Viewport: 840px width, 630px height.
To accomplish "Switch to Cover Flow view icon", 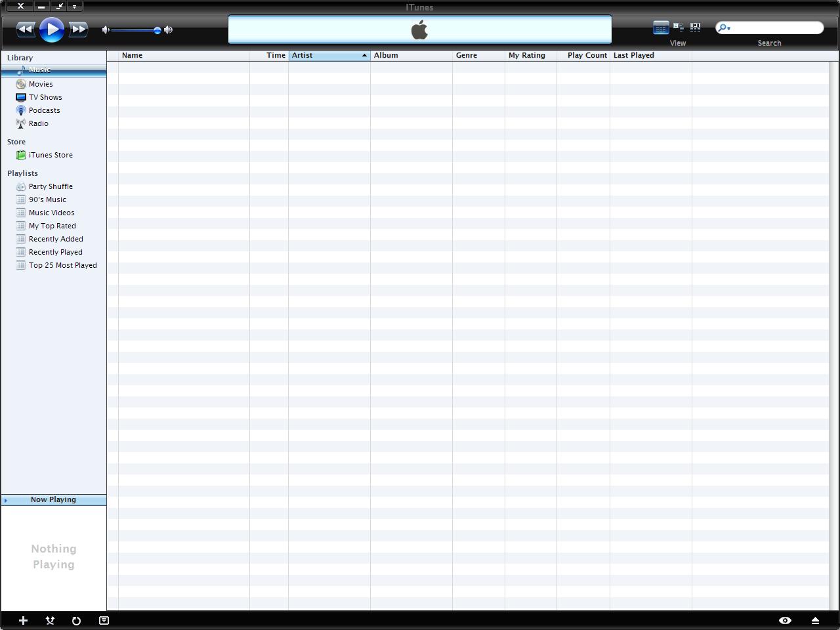I will point(696,27).
